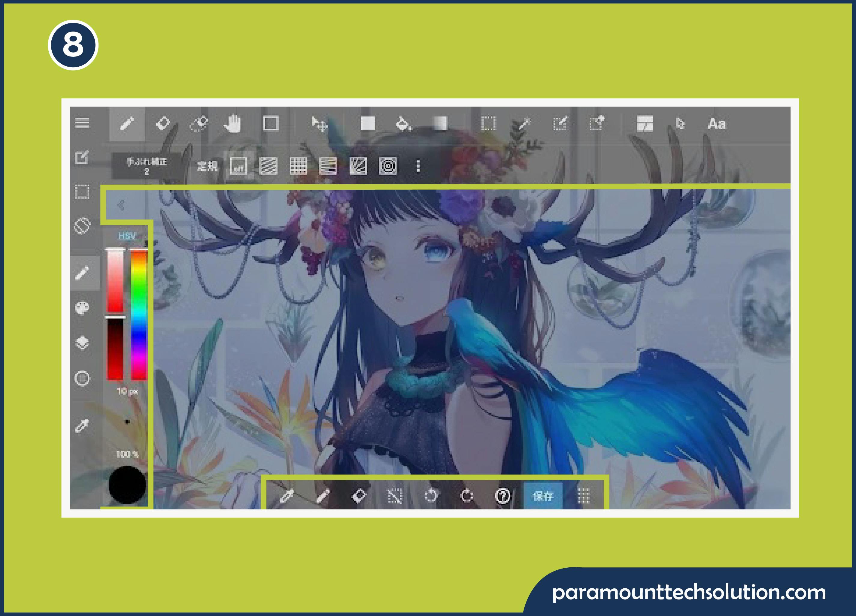Click the edit icon in left sidebar
Viewport: 856px width, 616px height.
82,157
